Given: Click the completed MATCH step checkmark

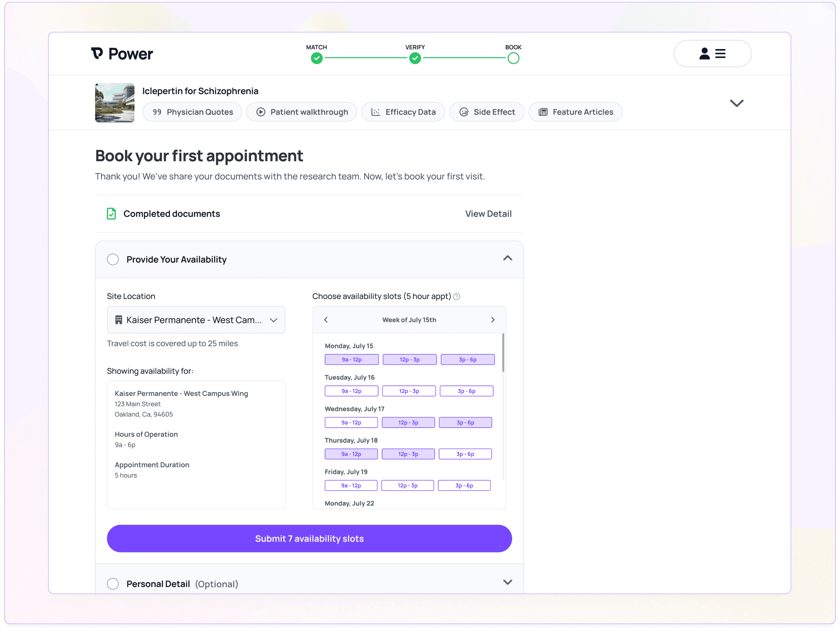Looking at the screenshot, I should coord(317,58).
